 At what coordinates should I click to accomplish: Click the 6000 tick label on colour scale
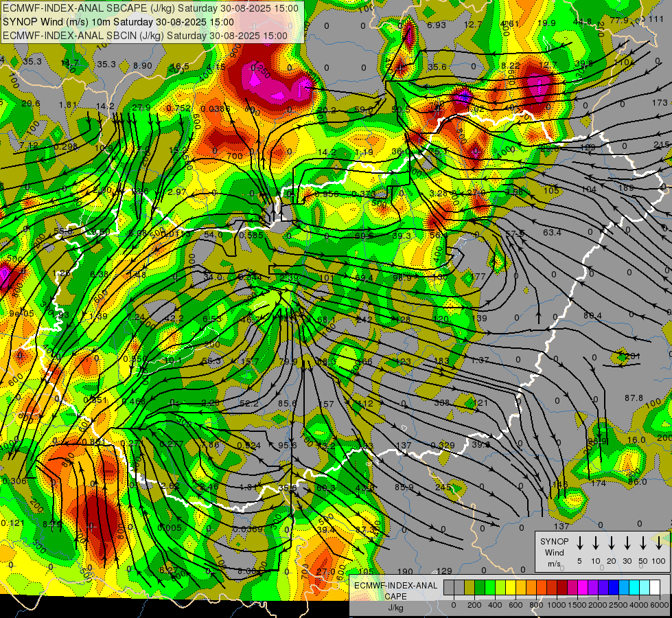point(660,605)
